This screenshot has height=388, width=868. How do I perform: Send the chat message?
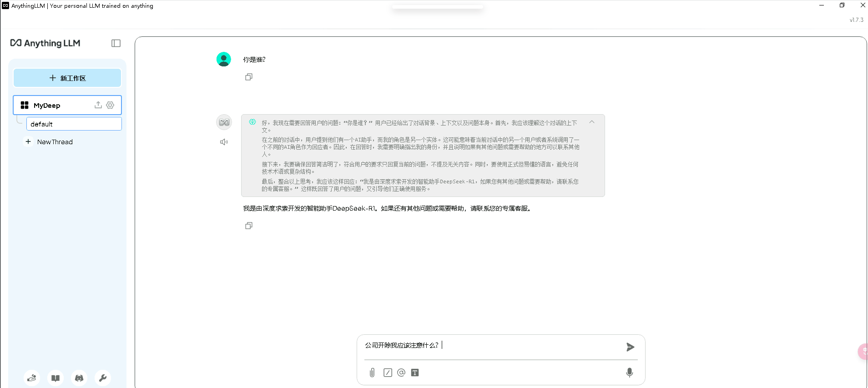pos(630,347)
